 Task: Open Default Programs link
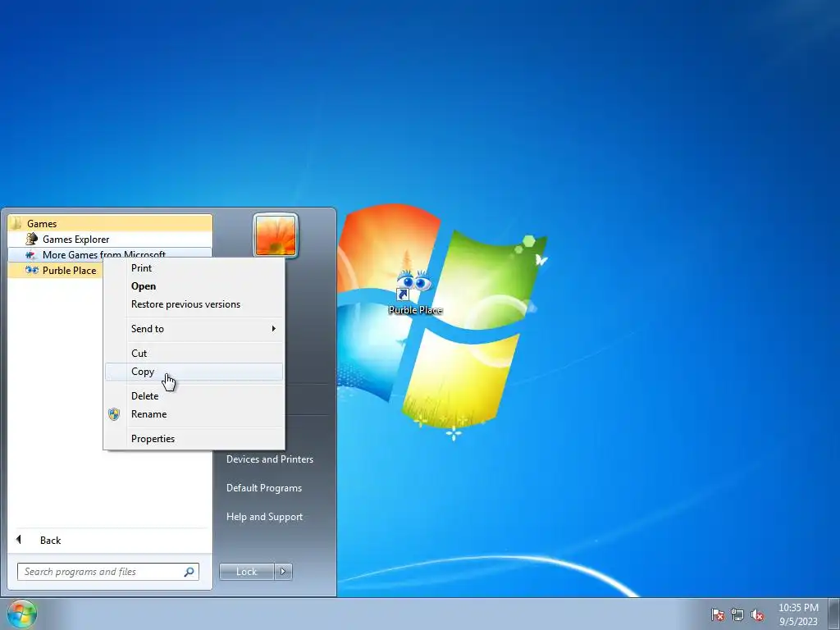click(x=263, y=488)
